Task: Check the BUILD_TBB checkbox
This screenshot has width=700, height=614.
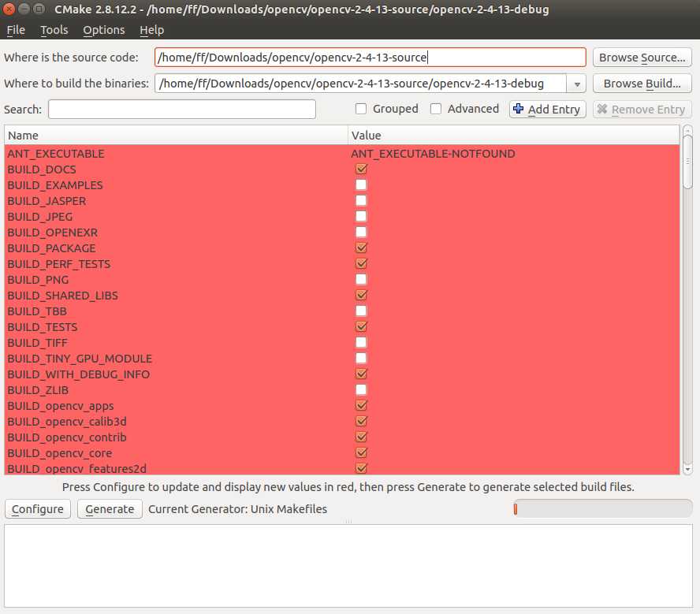Action: [x=361, y=311]
